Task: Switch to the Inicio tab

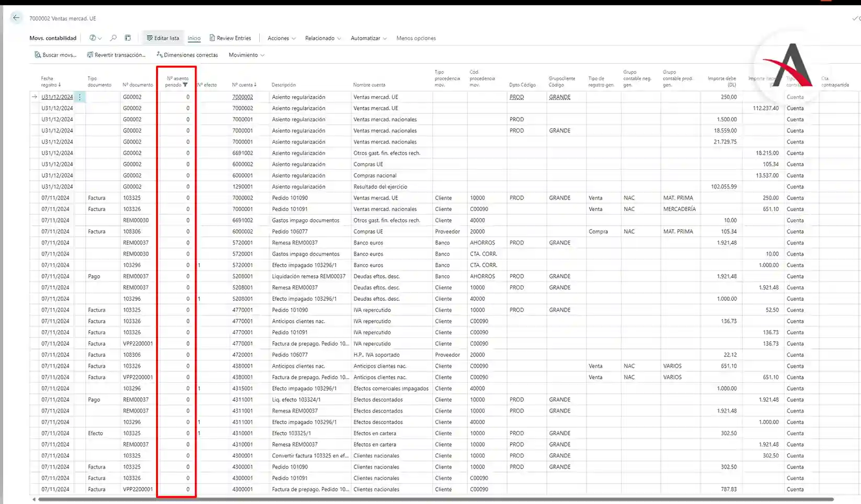Action: click(x=194, y=38)
